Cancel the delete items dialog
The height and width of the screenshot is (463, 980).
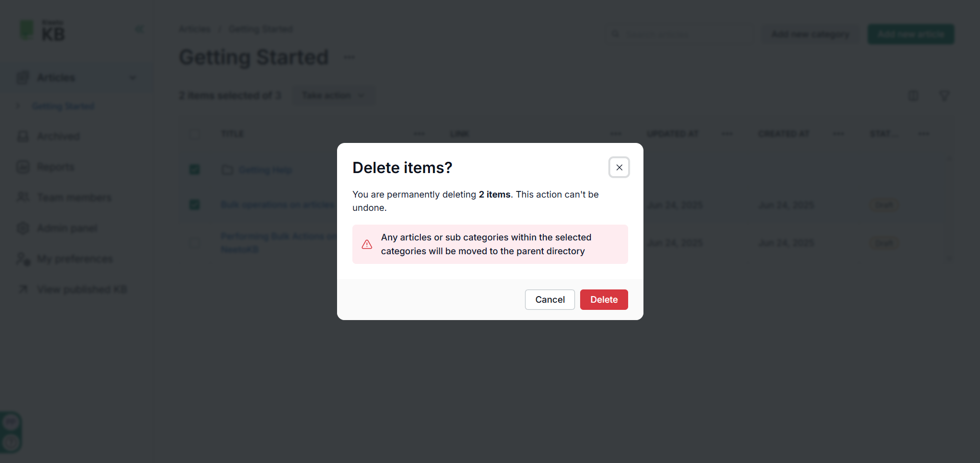coord(550,300)
